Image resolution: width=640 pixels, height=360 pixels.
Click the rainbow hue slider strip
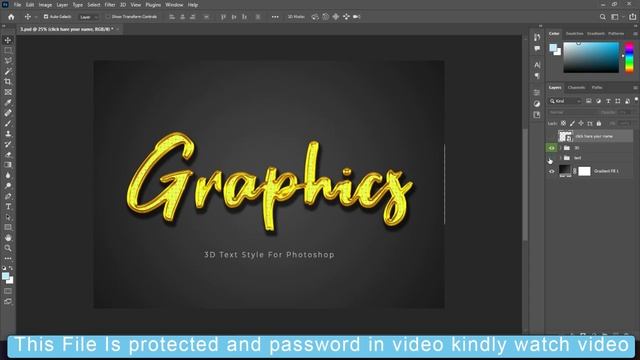coord(629,57)
